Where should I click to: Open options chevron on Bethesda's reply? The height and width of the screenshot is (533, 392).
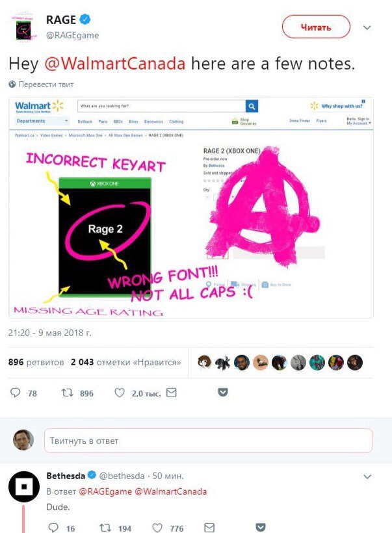367,476
